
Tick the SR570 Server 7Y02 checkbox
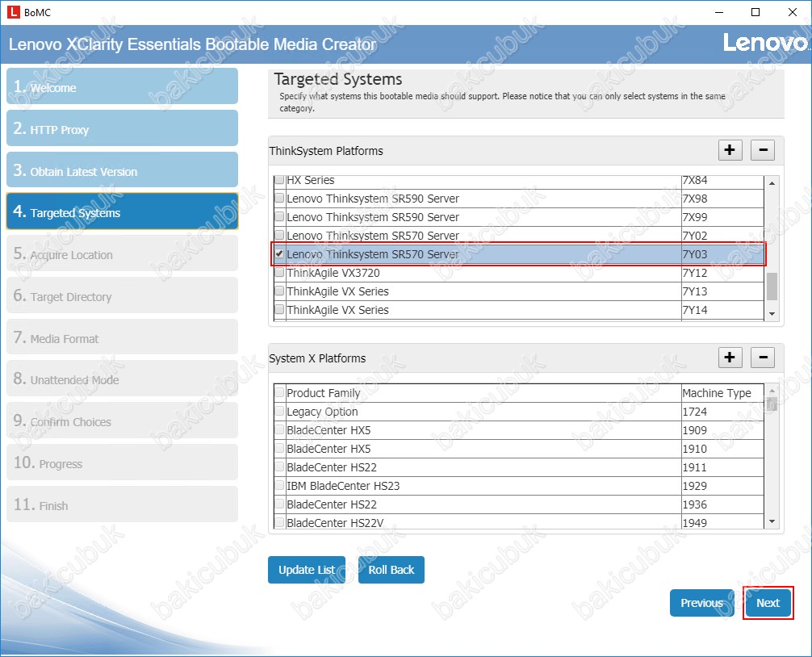tap(279, 235)
